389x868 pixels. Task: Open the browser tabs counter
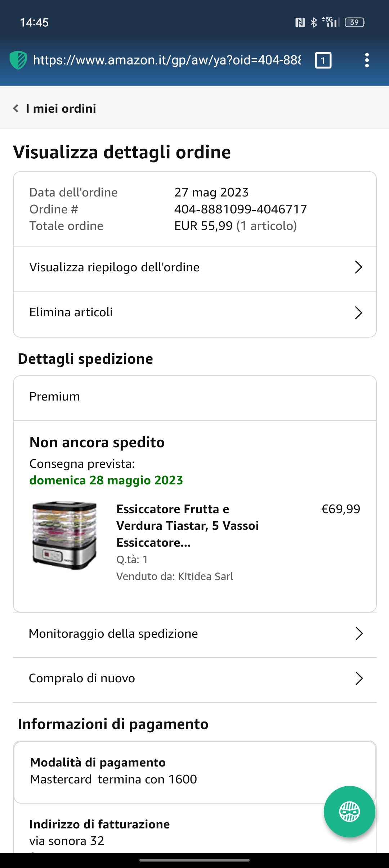(323, 60)
